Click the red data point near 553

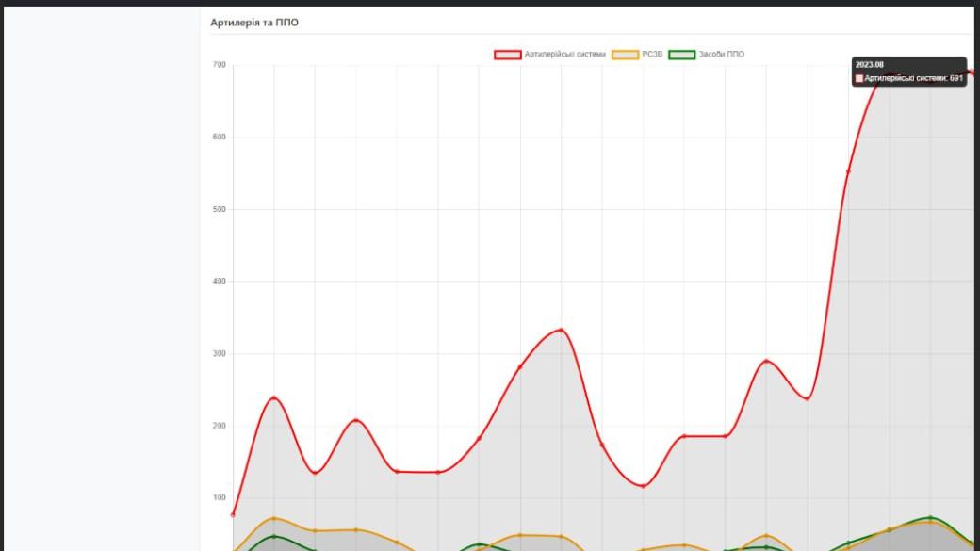(848, 170)
